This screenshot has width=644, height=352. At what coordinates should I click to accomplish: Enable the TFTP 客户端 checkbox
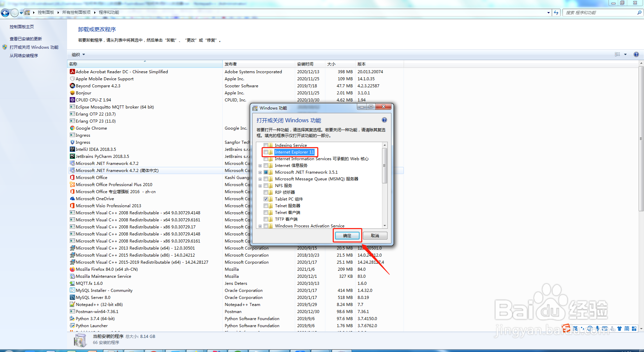pos(266,219)
